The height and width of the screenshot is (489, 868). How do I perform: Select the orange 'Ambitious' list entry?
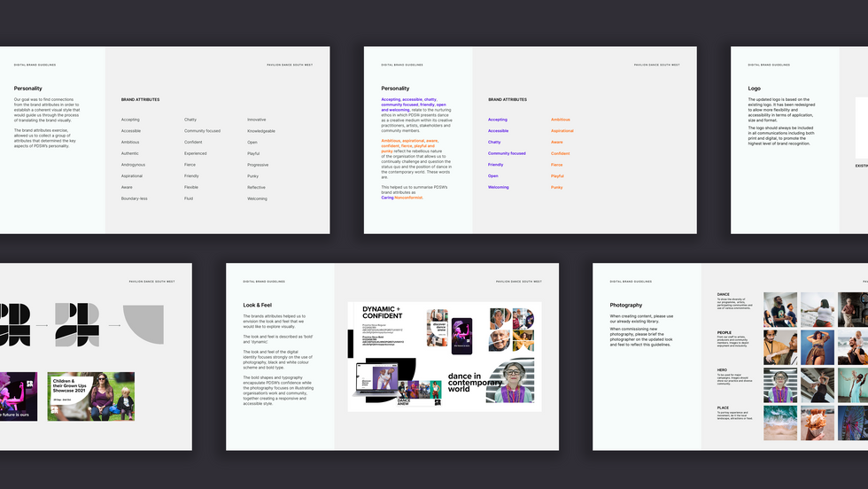(x=560, y=120)
